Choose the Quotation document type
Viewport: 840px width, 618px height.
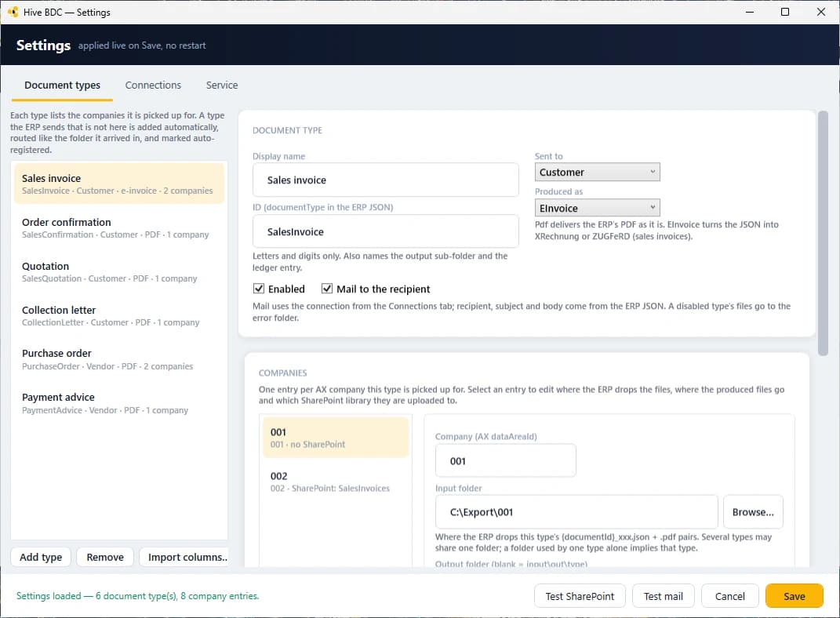119,271
